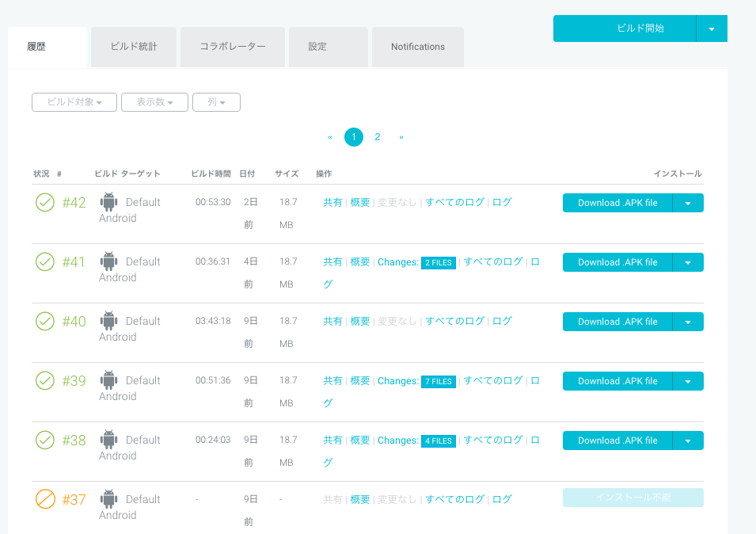Open 概要 link for build #37
Viewport: 756px width, 534px height.
359,499
